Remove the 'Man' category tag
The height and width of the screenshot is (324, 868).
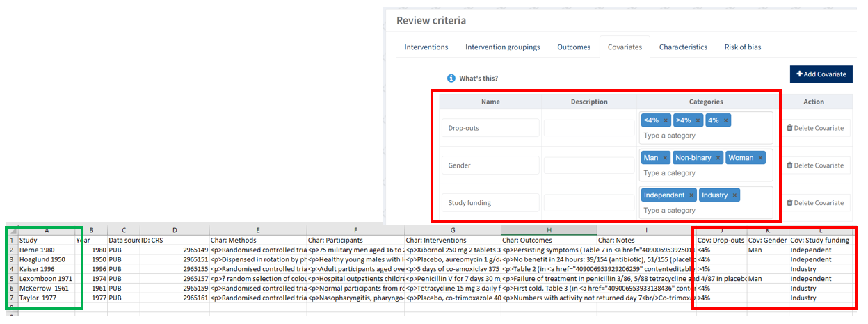pos(666,158)
